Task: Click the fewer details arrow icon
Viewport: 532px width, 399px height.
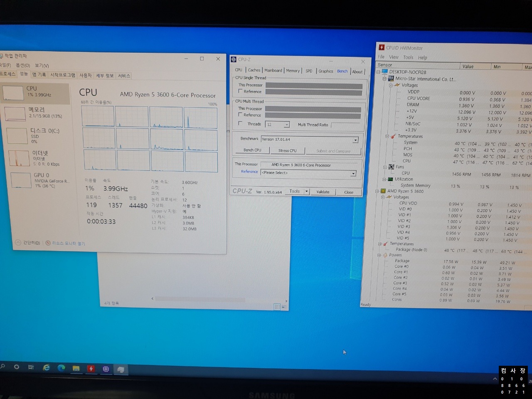Action: click(18, 242)
